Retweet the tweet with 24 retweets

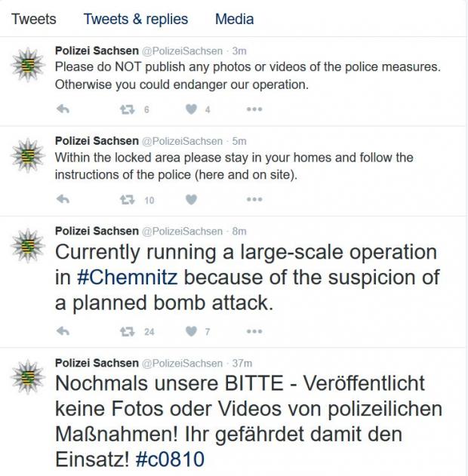point(128,331)
